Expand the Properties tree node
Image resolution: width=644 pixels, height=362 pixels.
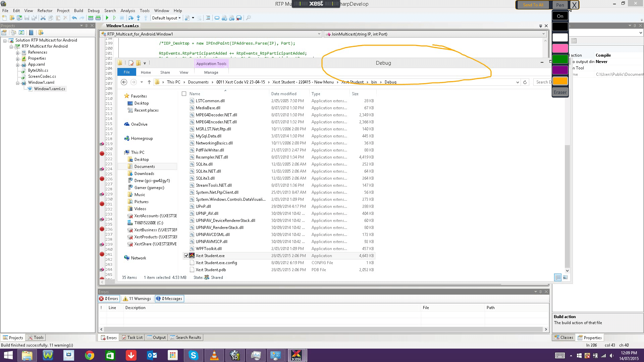point(17,59)
